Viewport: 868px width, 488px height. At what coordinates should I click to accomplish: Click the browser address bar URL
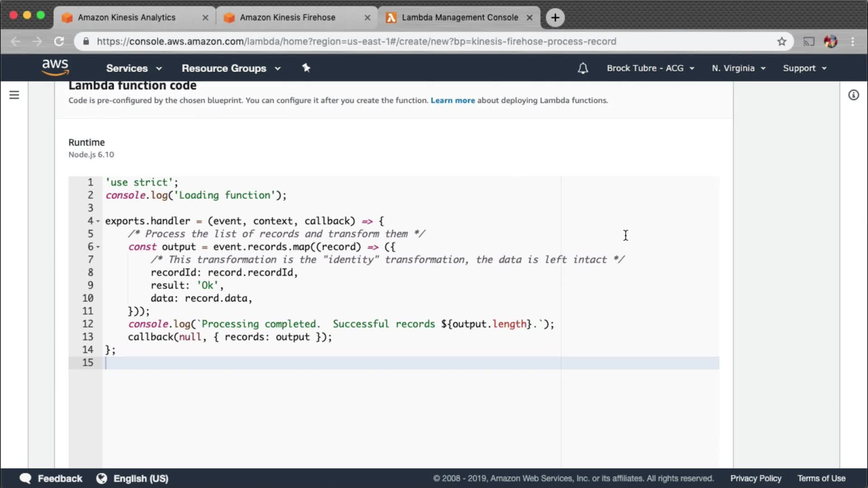(x=356, y=42)
